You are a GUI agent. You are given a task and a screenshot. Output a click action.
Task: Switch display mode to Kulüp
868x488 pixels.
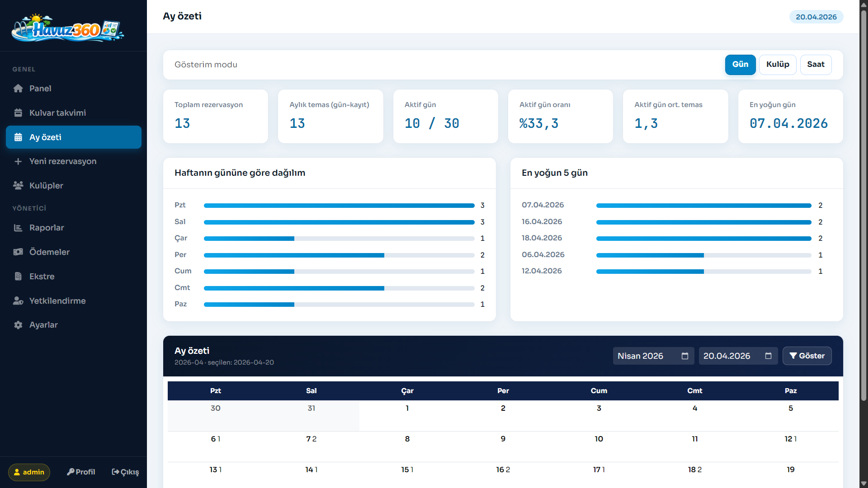(x=777, y=65)
